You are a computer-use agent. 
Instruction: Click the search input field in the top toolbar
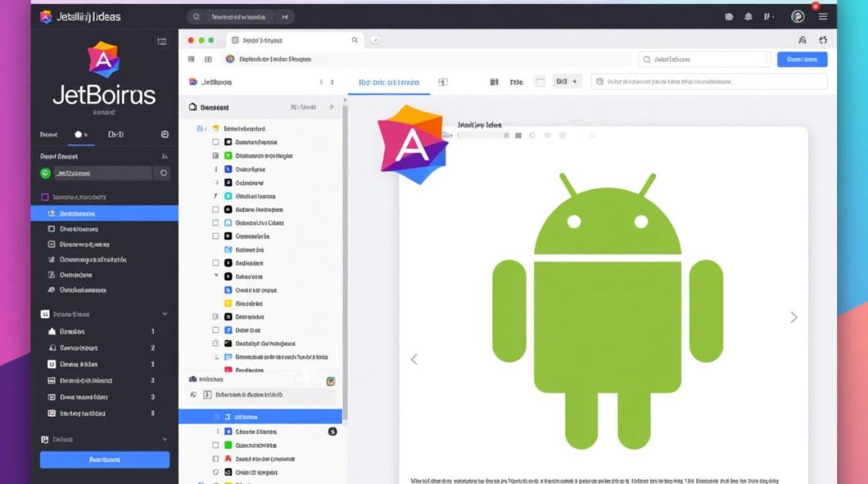point(705,59)
